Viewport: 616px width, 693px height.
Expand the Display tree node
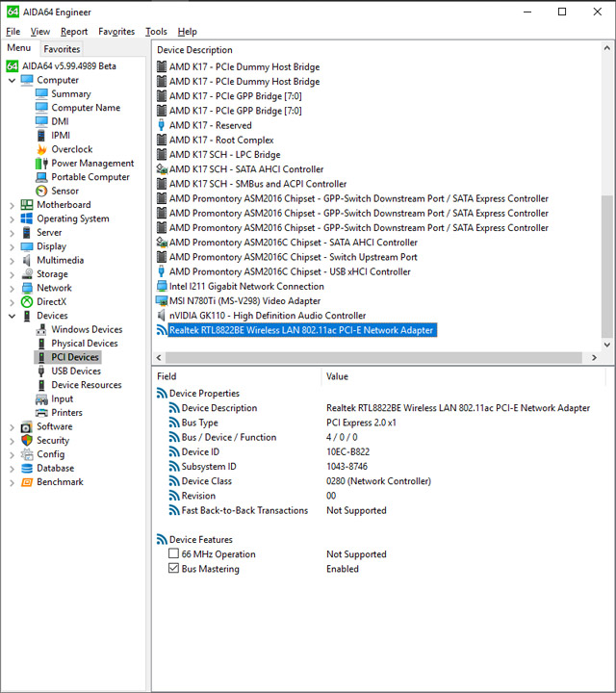[12, 246]
